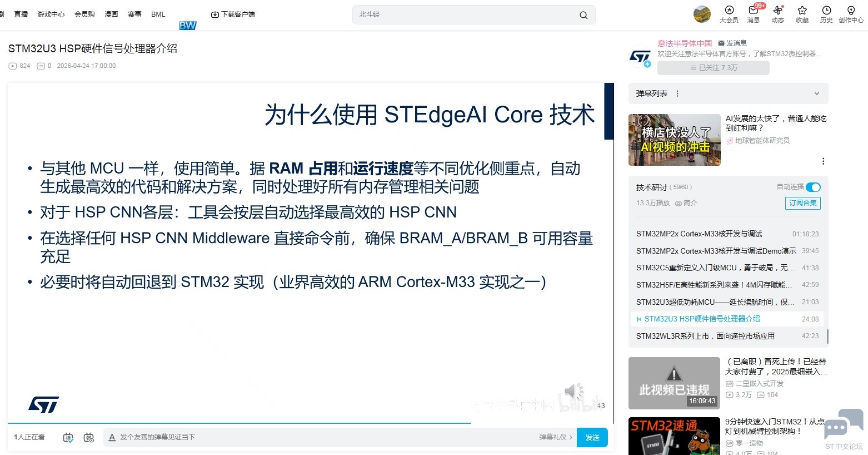Expand the 弹幕列表 chevron
Viewport: 868px width, 455px height.
(x=817, y=93)
